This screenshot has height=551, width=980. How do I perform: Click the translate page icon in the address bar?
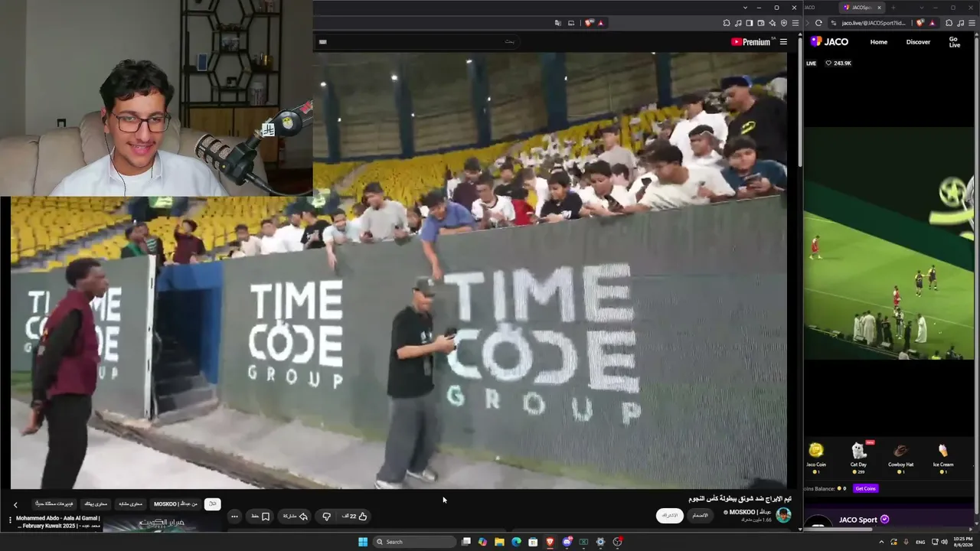coord(558,23)
